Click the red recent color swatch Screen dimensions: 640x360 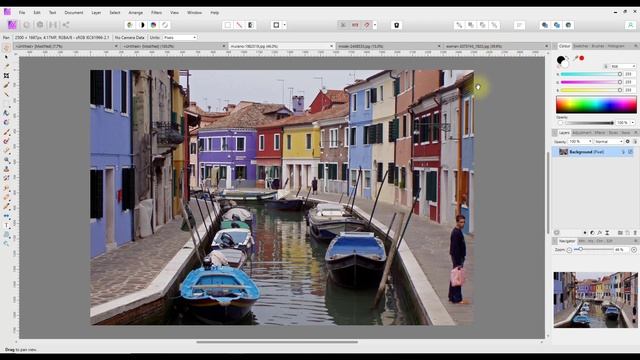582,58
